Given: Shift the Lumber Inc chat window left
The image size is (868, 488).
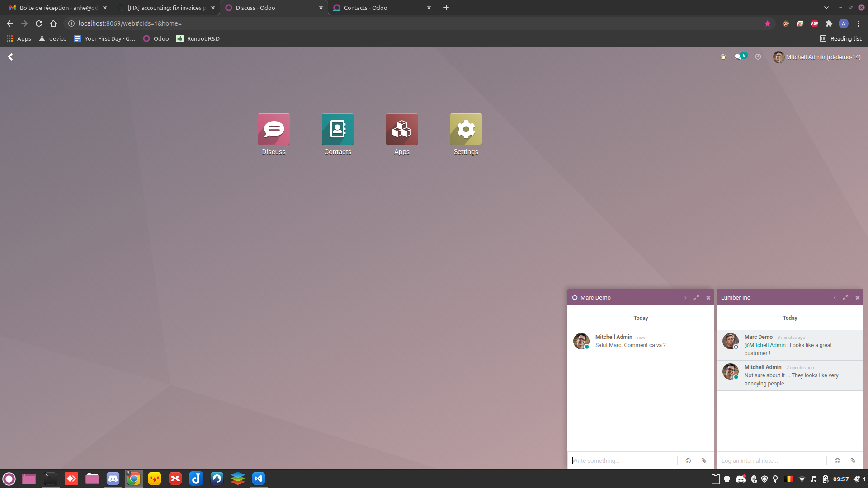Looking at the screenshot, I should [835, 298].
